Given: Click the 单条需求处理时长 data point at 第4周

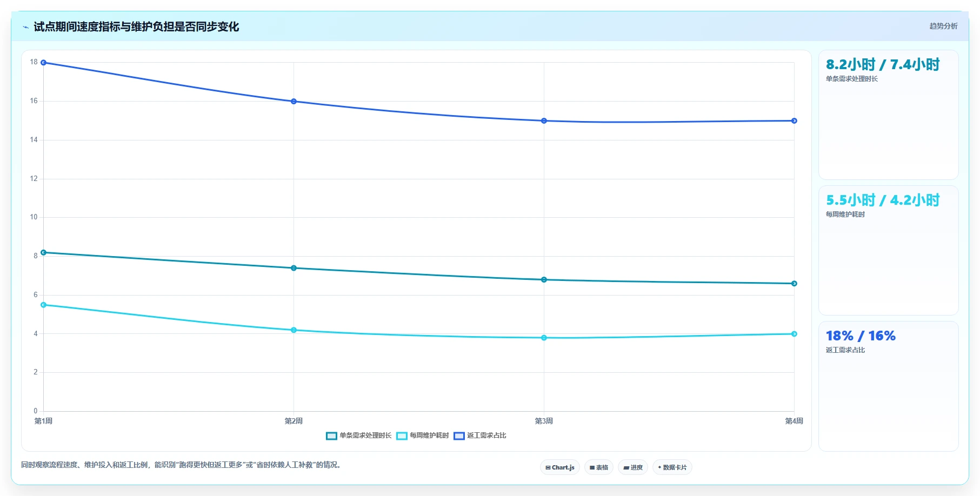Looking at the screenshot, I should [x=794, y=284].
